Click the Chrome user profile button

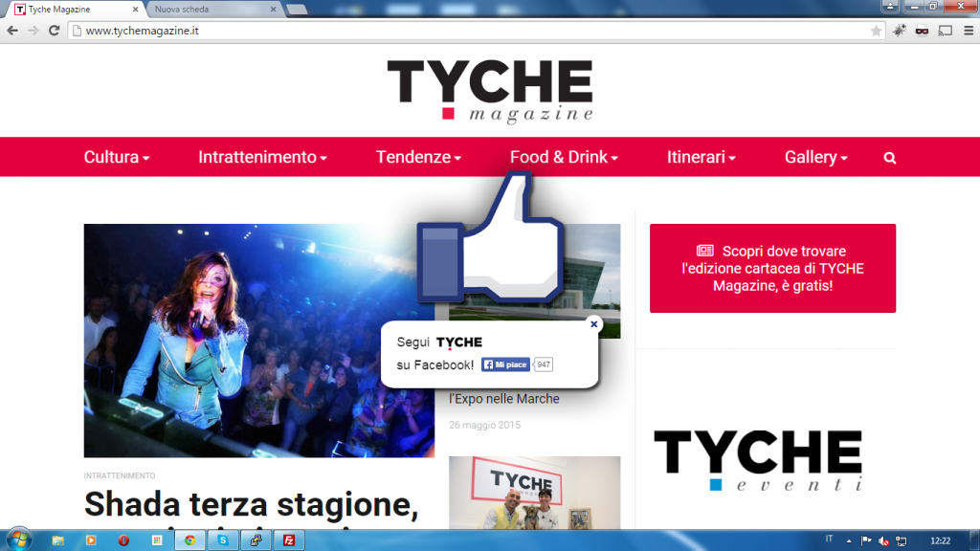(x=890, y=7)
